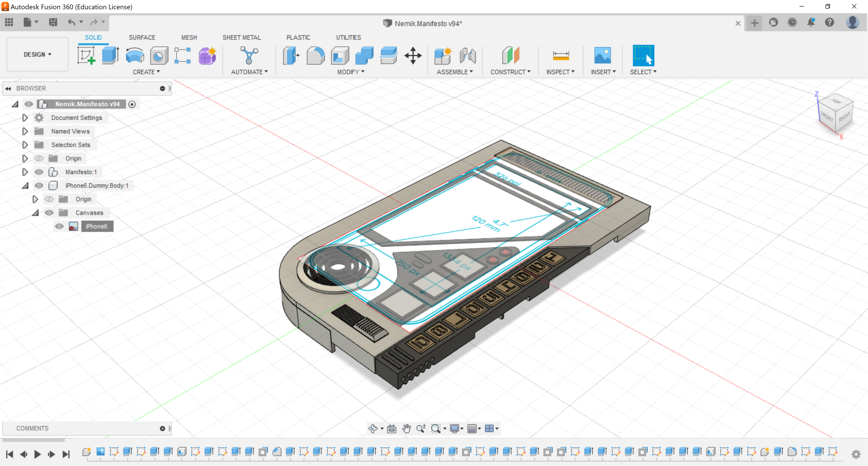
Task: Open the CREATE dropdown menu
Action: (146, 72)
